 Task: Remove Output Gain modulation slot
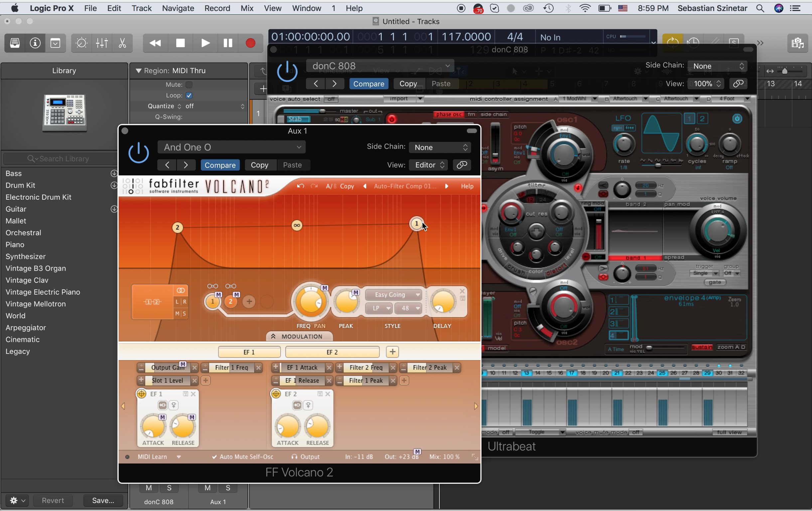[195, 367]
